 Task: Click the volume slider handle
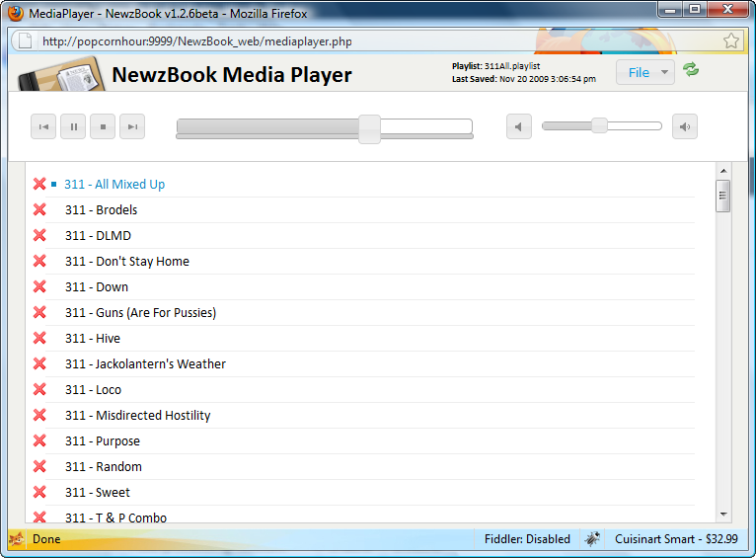tap(599, 125)
